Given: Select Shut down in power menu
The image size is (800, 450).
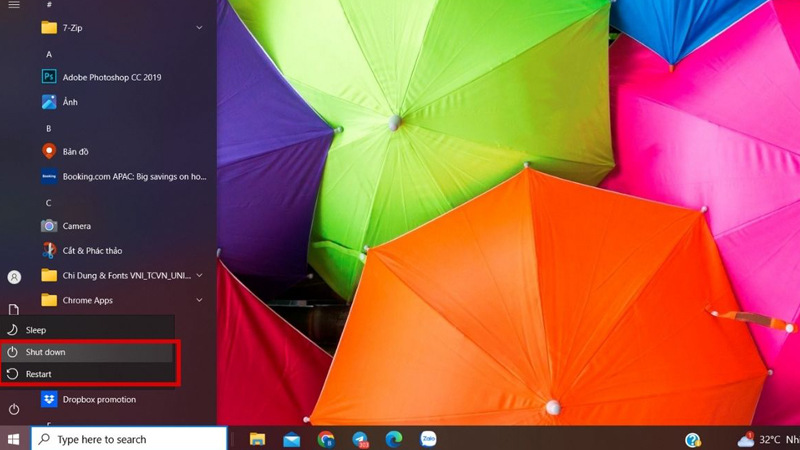Looking at the screenshot, I should pos(45,352).
